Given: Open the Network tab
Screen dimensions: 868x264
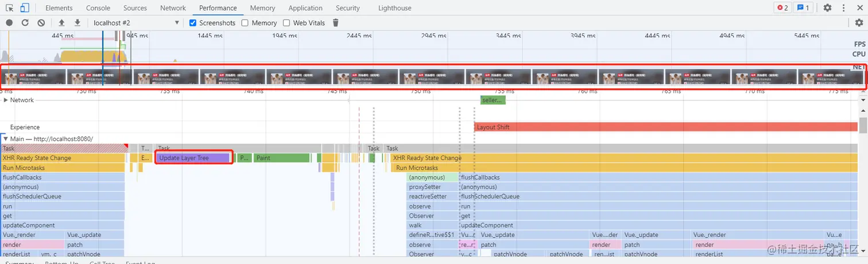Looking at the screenshot, I should [x=173, y=8].
